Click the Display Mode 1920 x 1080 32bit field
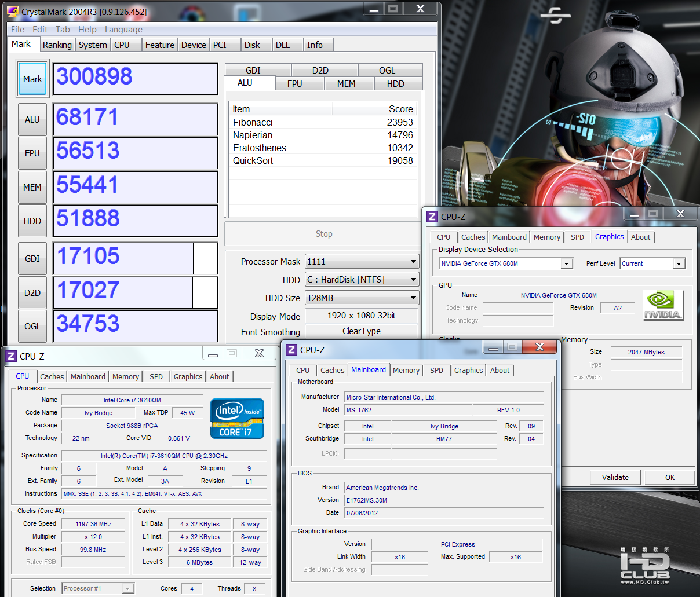The height and width of the screenshot is (597, 700). click(x=362, y=316)
